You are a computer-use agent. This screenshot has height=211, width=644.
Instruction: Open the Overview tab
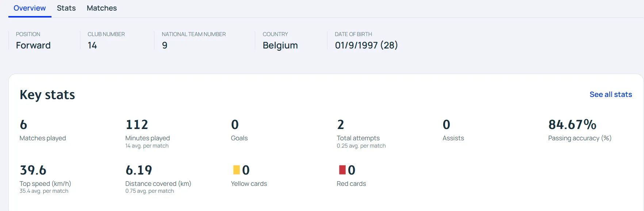click(x=30, y=8)
